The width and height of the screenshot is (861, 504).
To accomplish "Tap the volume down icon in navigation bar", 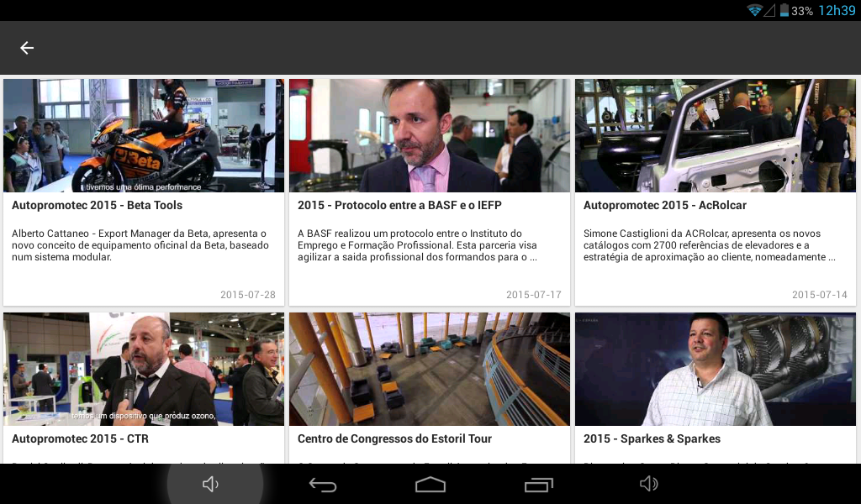I will (x=211, y=484).
